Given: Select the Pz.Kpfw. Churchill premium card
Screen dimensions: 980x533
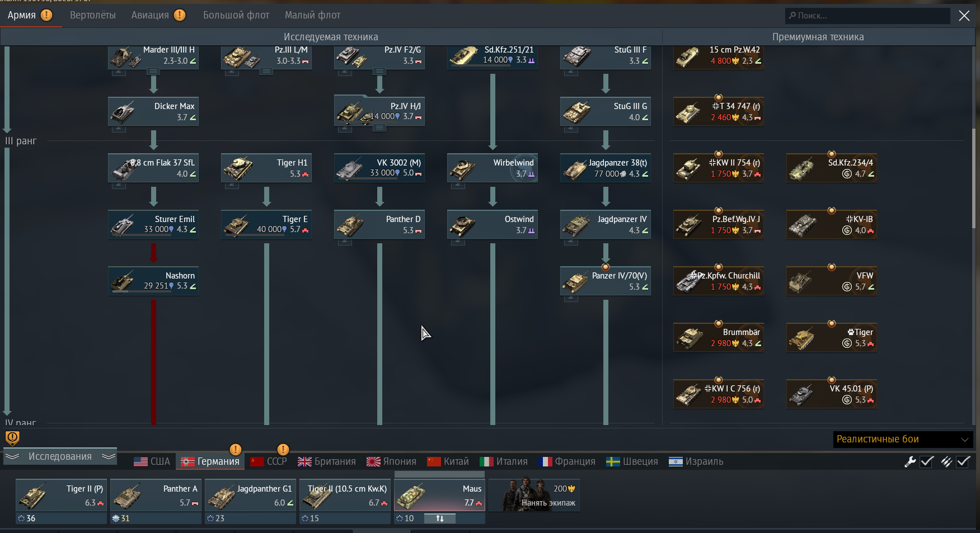Looking at the screenshot, I should coord(719,281).
